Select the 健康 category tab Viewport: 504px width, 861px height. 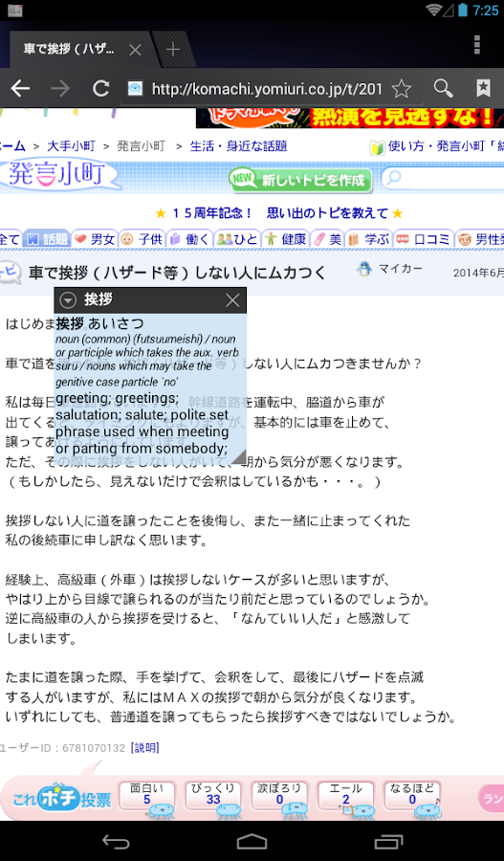[284, 239]
